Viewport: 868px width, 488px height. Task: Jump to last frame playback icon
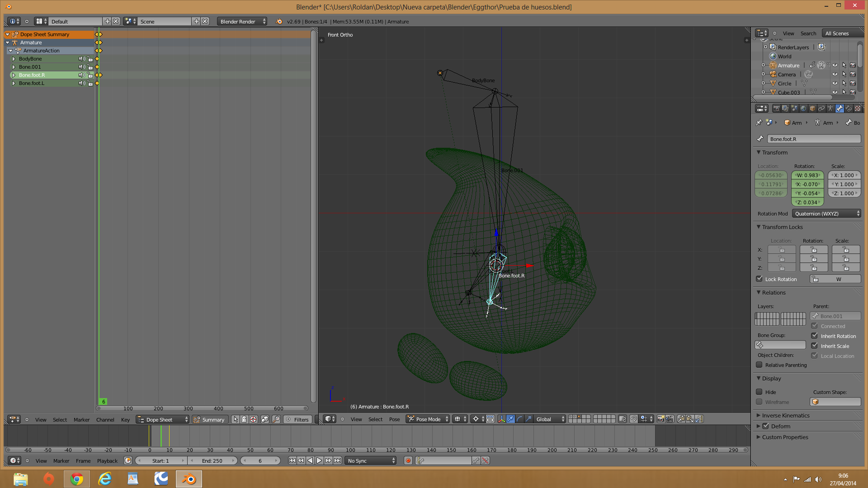click(x=337, y=461)
